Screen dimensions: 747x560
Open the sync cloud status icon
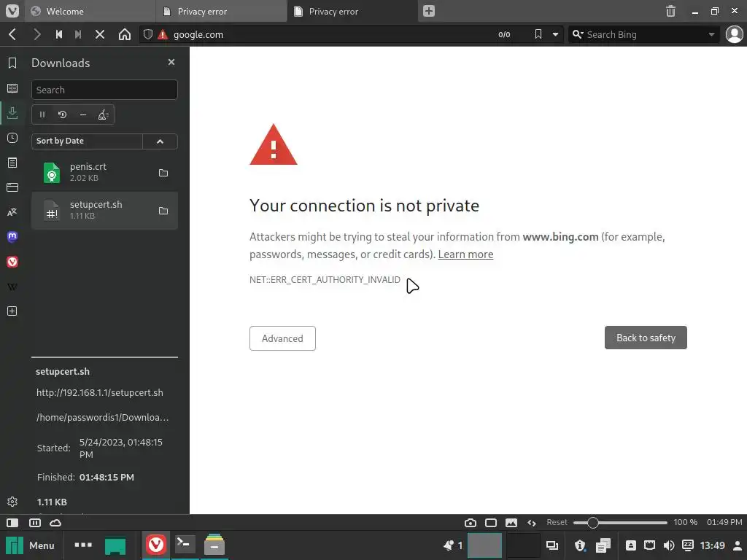pyautogui.click(x=55, y=522)
